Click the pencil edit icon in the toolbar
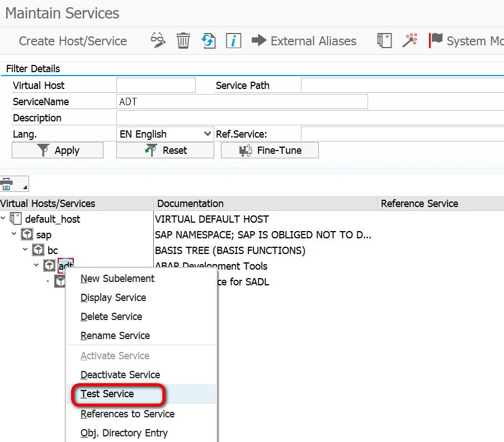This screenshot has width=504, height=442. [157, 40]
